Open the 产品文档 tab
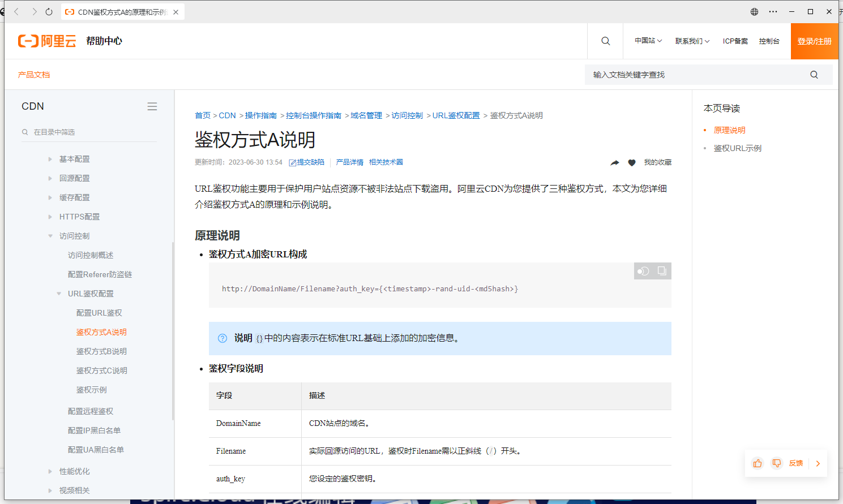The height and width of the screenshot is (504, 843). point(34,75)
